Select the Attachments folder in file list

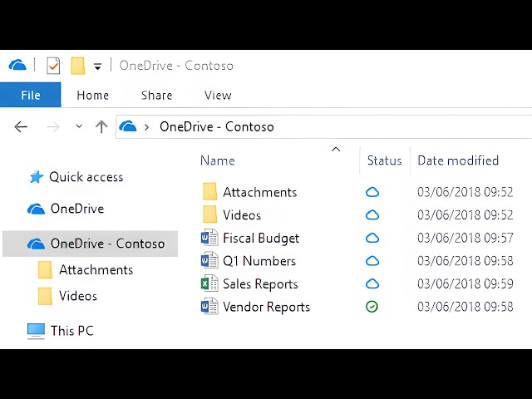(x=260, y=192)
